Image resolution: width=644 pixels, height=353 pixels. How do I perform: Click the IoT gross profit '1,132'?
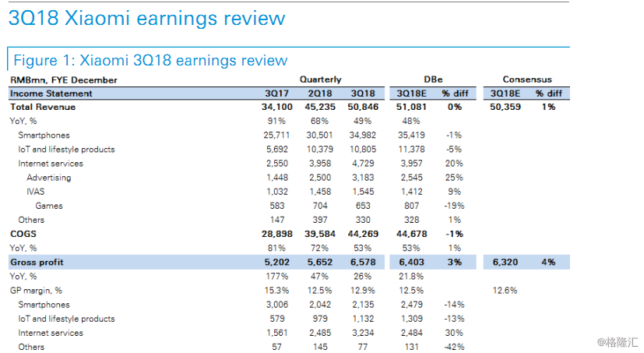pos(363,319)
